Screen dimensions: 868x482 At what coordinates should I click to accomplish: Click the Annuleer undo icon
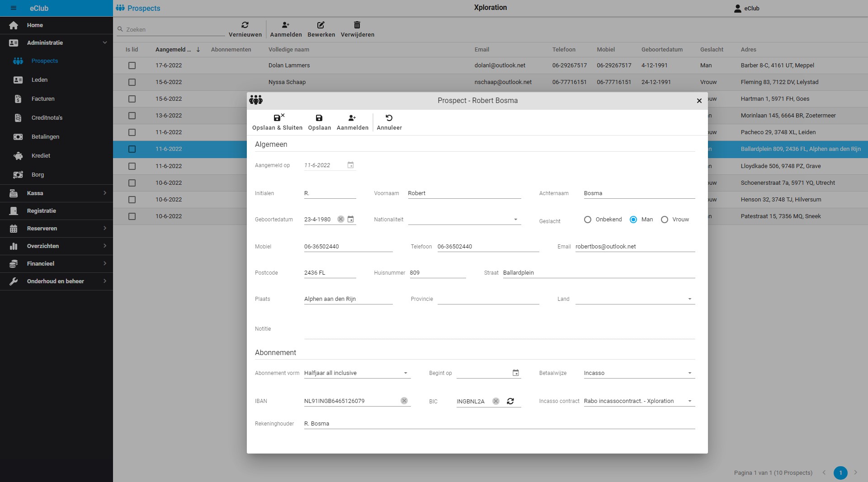click(389, 118)
